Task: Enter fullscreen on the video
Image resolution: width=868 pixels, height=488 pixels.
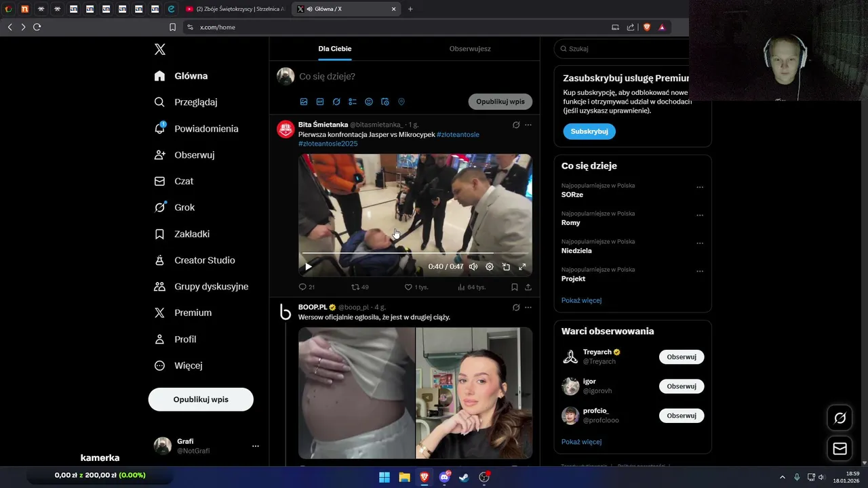Action: 522,266
